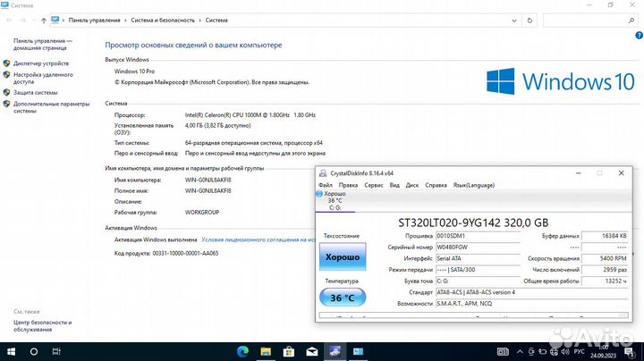Open Центр безопасности и обслуживания link

pos(42,326)
